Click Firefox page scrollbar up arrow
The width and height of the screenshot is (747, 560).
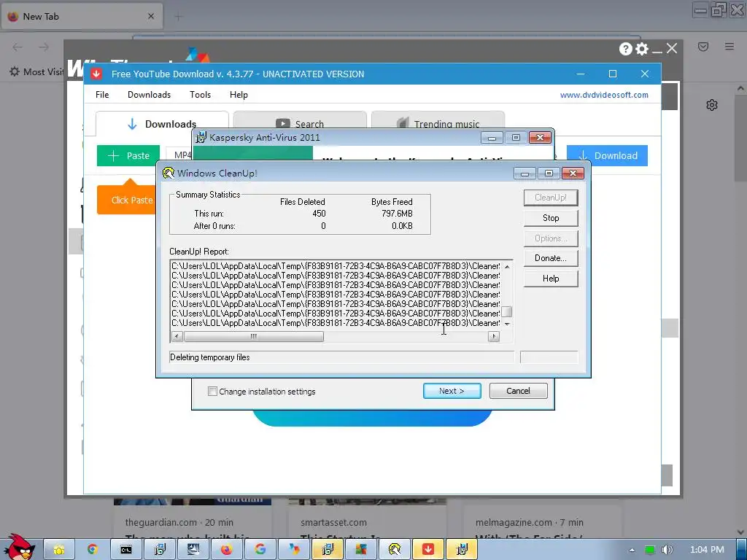(740, 88)
